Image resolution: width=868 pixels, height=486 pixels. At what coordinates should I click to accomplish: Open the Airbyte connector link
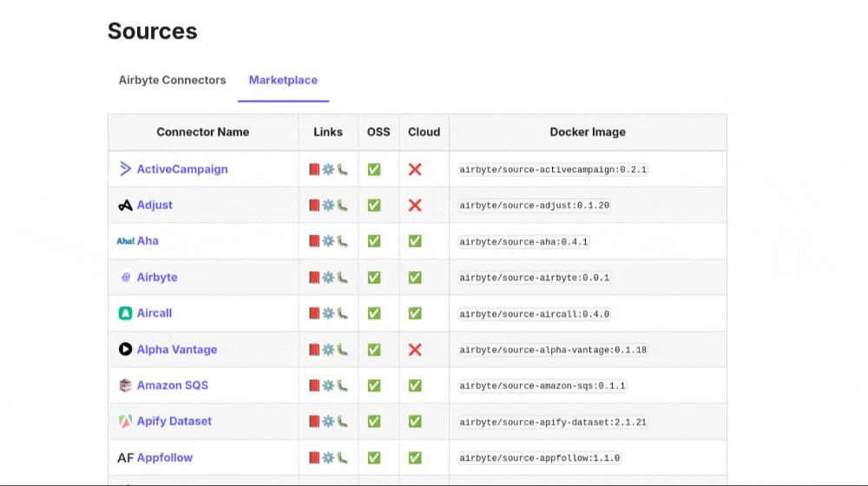tap(157, 278)
